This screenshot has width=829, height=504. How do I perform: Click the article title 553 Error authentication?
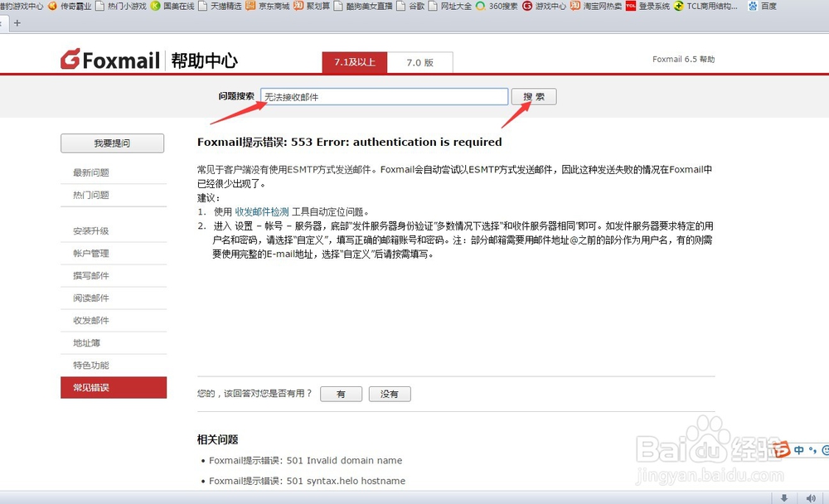point(350,142)
